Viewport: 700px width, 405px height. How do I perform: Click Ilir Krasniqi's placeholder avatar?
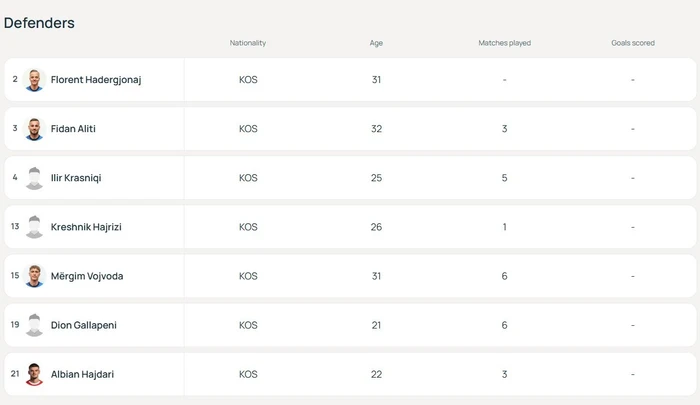34,178
